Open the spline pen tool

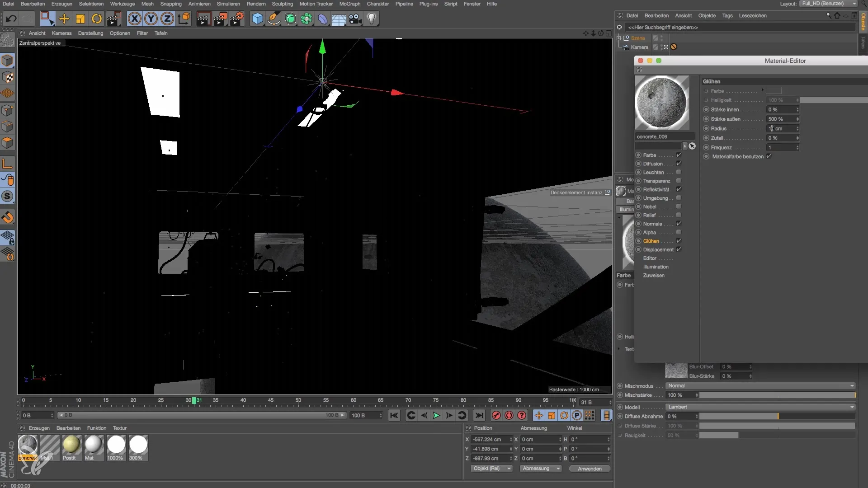pyautogui.click(x=274, y=19)
